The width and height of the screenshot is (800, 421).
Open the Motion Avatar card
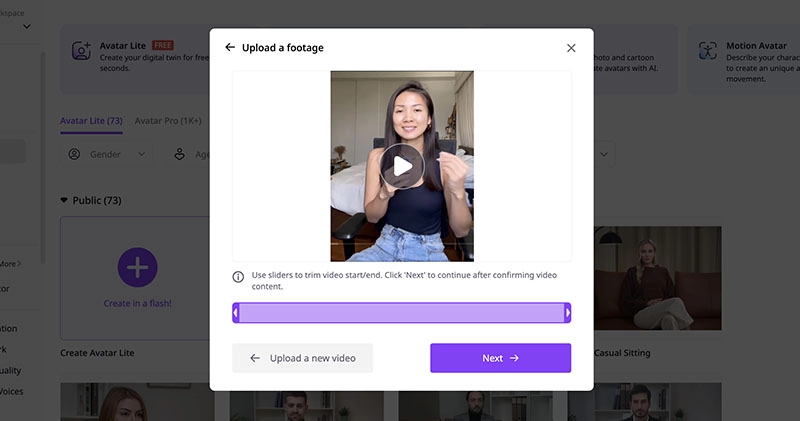(x=744, y=59)
